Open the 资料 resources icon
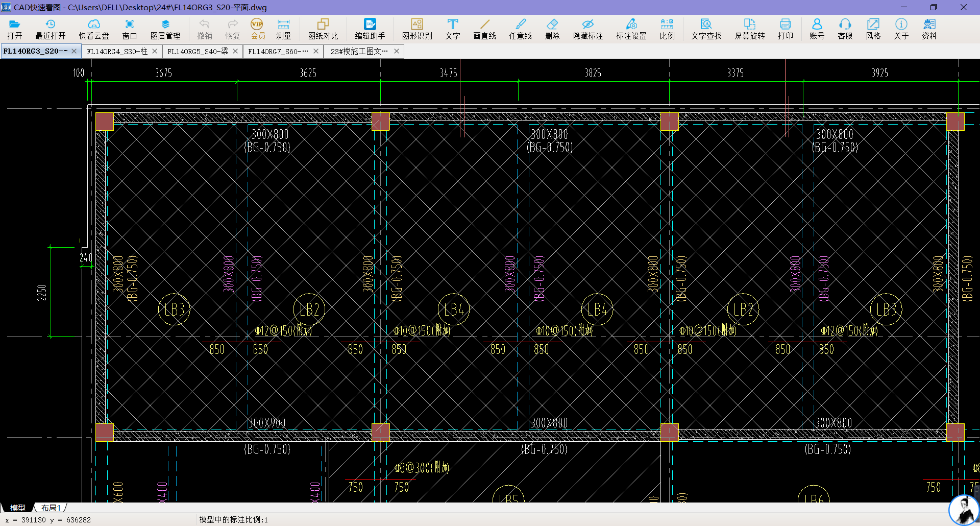The height and width of the screenshot is (526, 980). (x=929, y=29)
